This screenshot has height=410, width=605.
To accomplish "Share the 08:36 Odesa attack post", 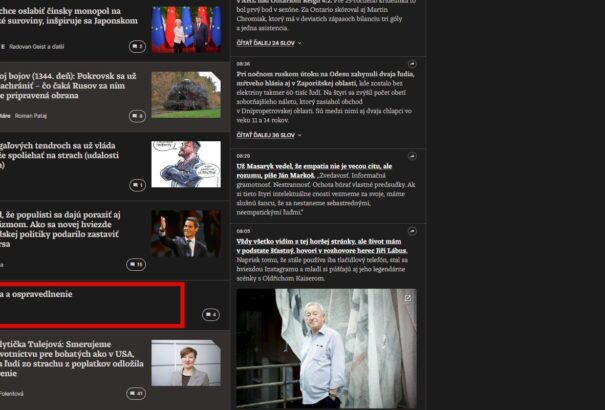I will pyautogui.click(x=412, y=64).
